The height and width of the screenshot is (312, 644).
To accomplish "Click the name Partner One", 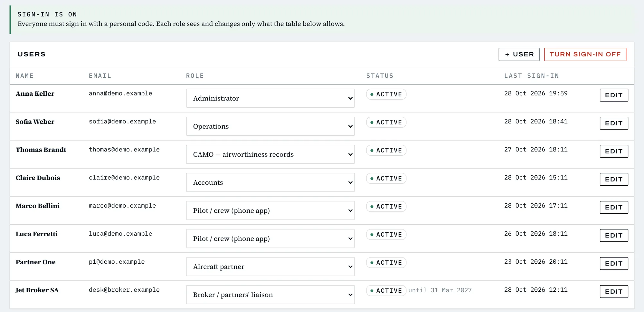I will (x=35, y=262).
